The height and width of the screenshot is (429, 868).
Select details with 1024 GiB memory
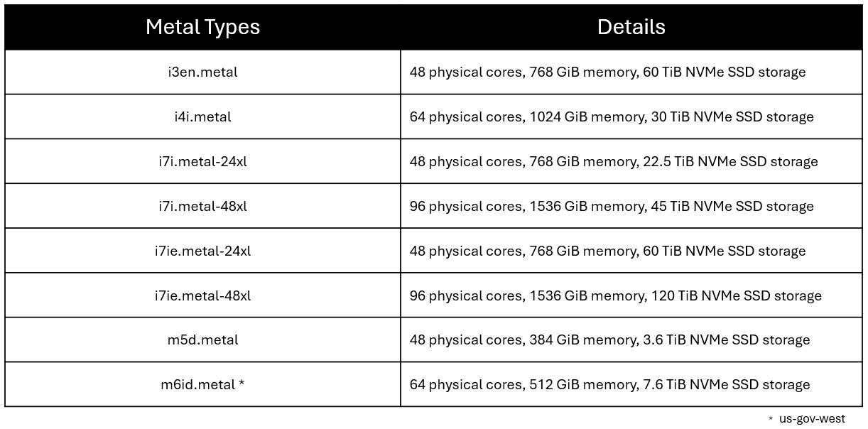[x=611, y=116]
